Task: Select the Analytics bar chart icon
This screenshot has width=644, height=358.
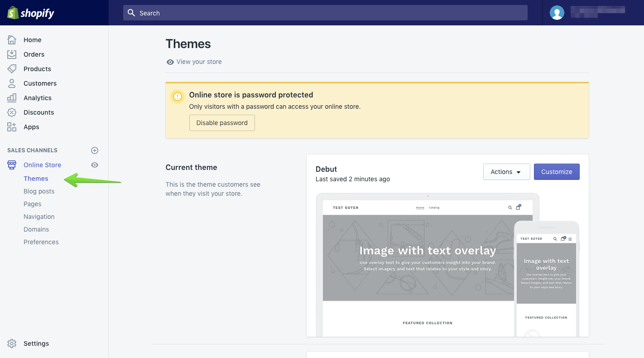Action: [x=12, y=98]
